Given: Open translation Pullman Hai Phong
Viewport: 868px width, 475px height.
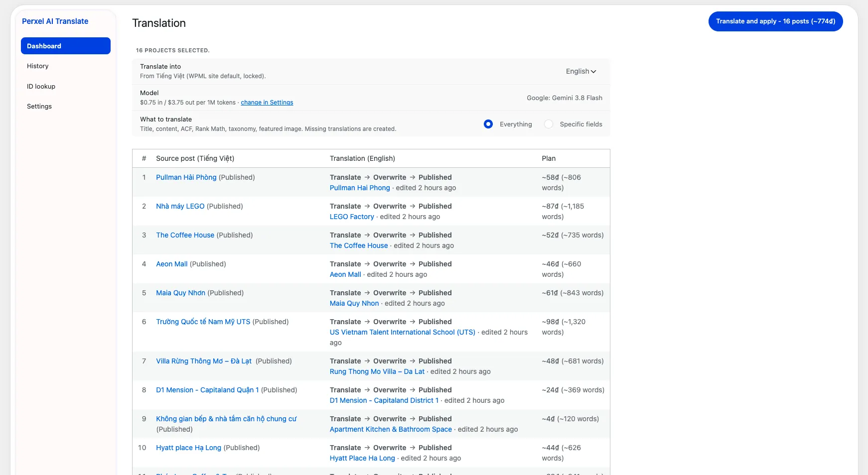Looking at the screenshot, I should coord(360,188).
